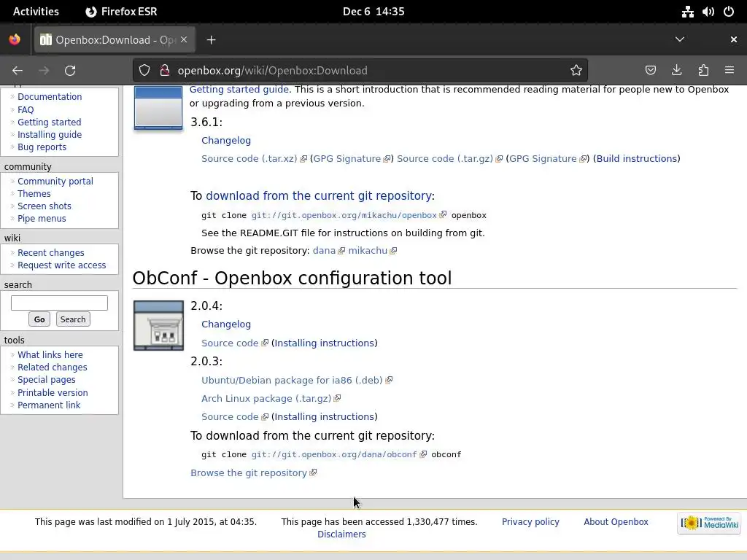Viewport: 747px width, 560px height.
Task: Click the git.openbox.org/dana/obconf link
Action: pos(334,455)
